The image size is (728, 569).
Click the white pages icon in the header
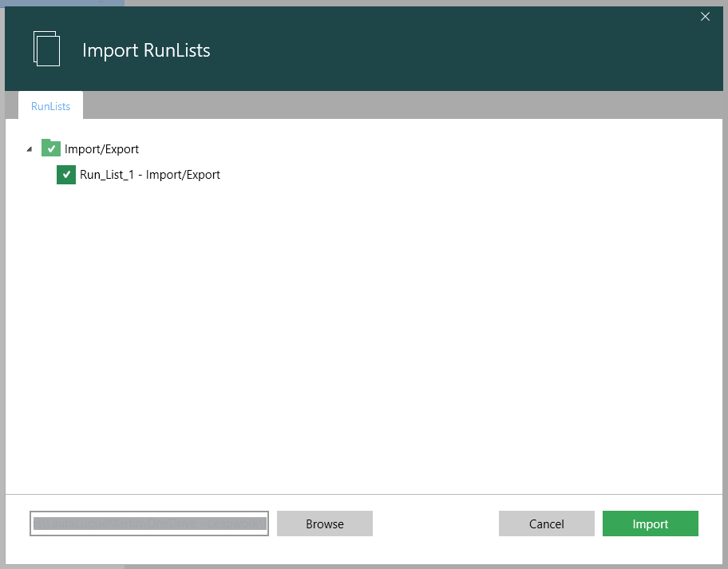(x=46, y=49)
